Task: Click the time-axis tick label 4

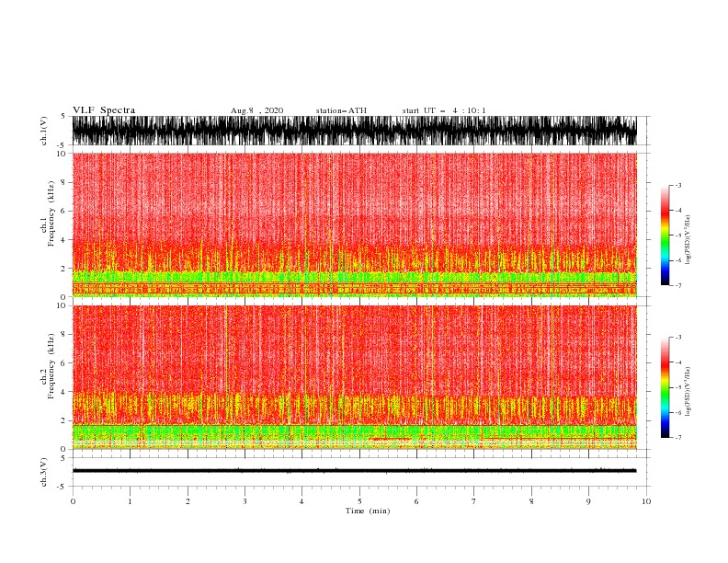Action: click(x=301, y=501)
